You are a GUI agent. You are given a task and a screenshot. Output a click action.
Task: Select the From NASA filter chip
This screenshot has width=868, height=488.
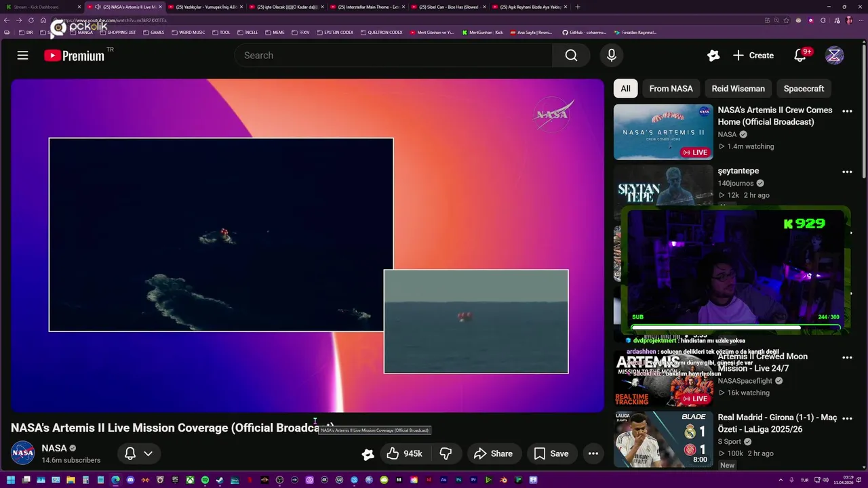click(671, 89)
